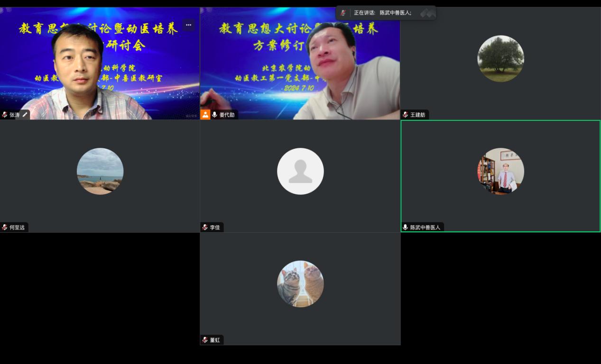Image resolution: width=601 pixels, height=364 pixels.
Task: Click the muted mic icon beside 王建舫
Action: (406, 115)
